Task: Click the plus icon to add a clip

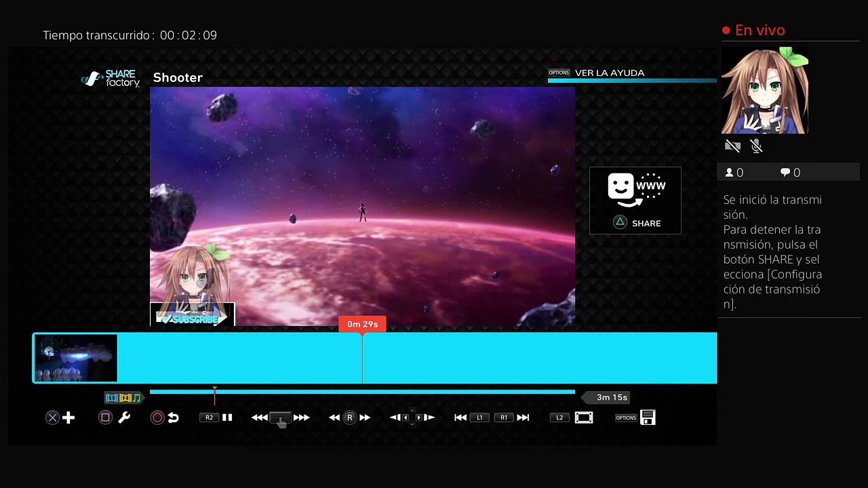Action: coord(68,418)
